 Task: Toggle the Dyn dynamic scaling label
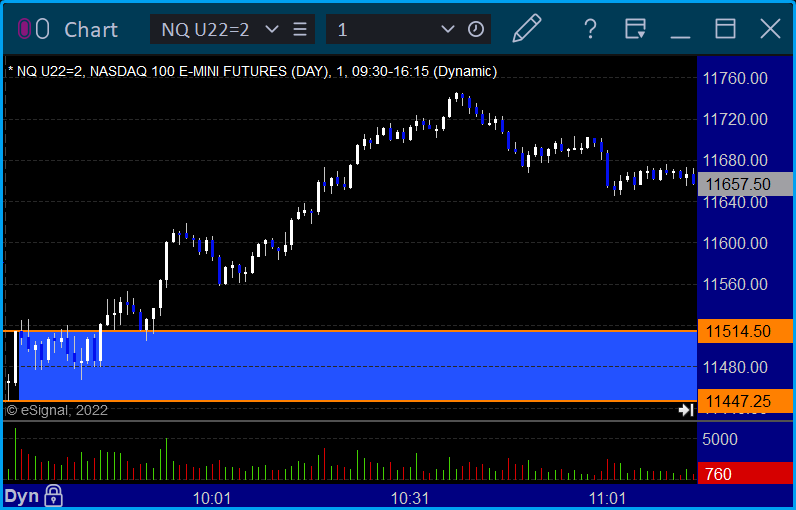pos(22,496)
